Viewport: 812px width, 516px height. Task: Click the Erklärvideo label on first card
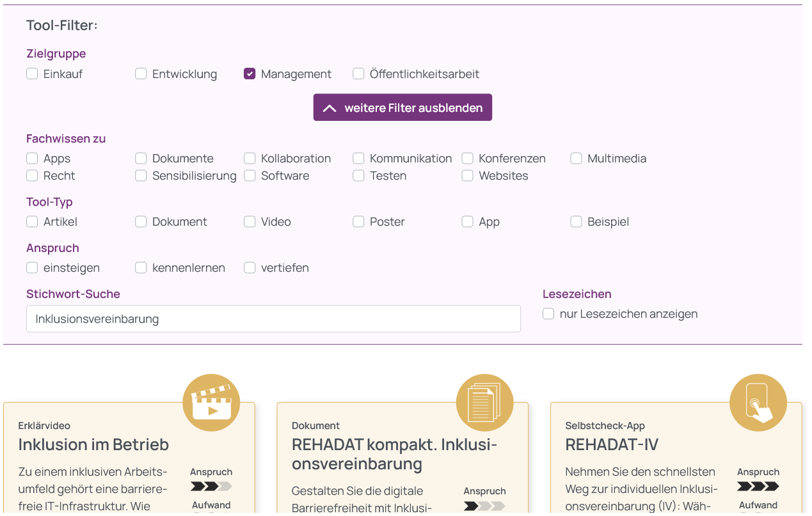click(44, 425)
